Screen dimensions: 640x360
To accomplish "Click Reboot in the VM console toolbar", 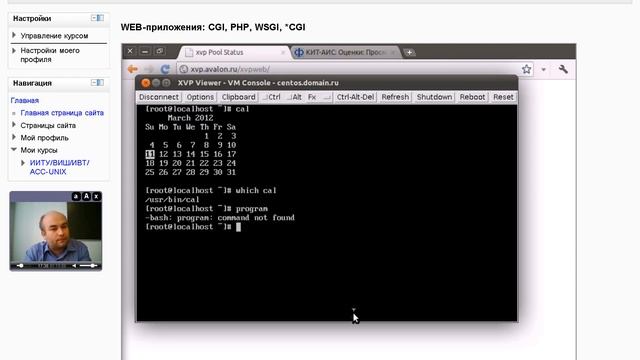I will 472,97.
